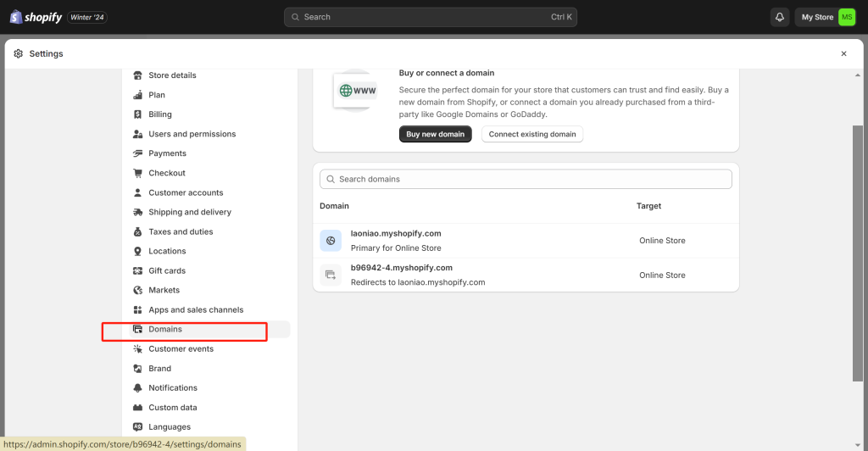This screenshot has width=868, height=451.
Task: Open notifications bell icon
Action: tap(780, 17)
